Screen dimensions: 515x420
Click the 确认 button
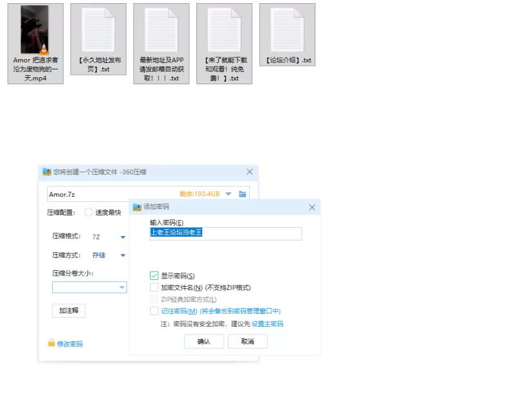[203, 342]
